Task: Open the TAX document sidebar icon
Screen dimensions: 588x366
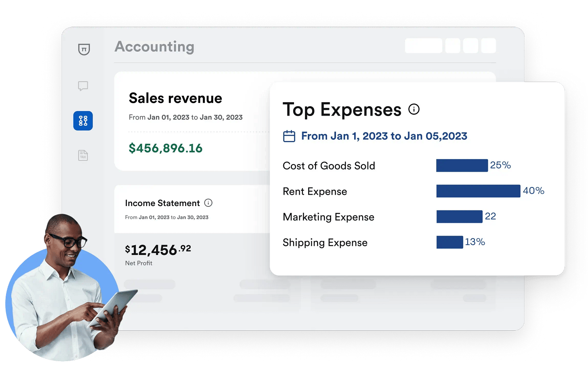Action: [83, 156]
